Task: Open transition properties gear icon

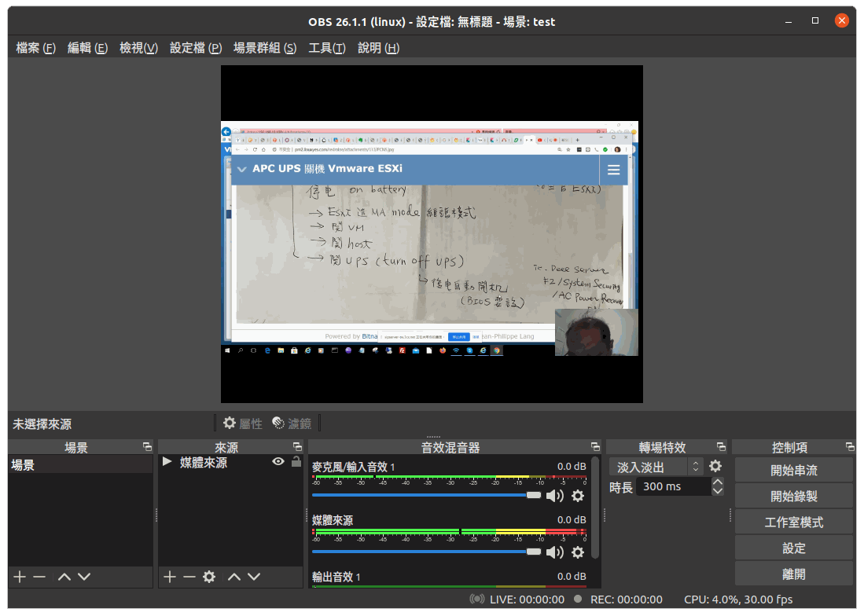Action: [x=715, y=467]
